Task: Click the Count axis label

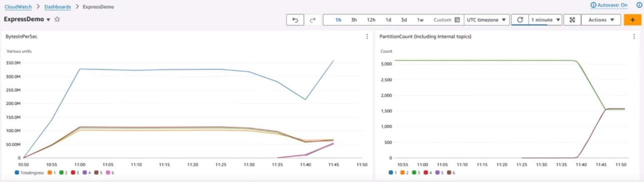Action: 386,51
